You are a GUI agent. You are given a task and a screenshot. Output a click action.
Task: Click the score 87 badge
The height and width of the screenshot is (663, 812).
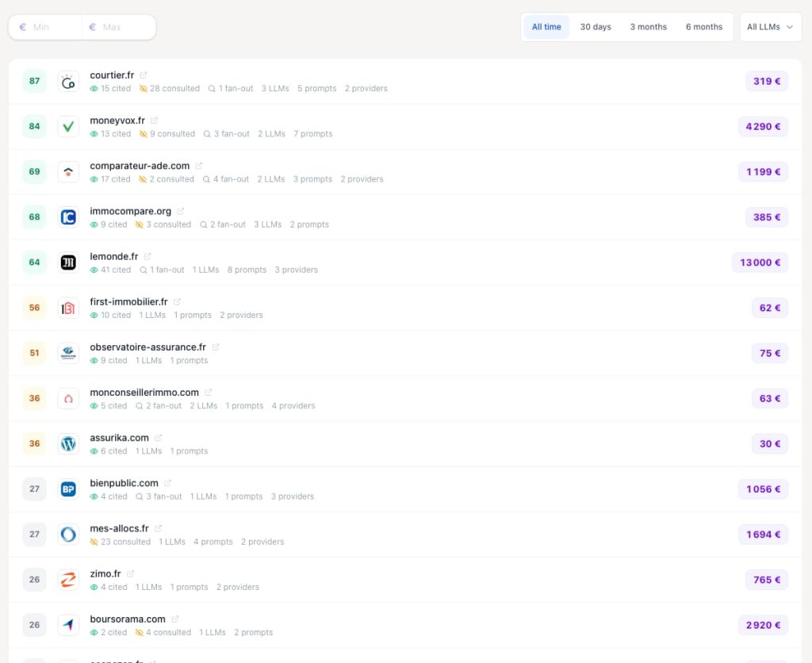[x=35, y=82]
